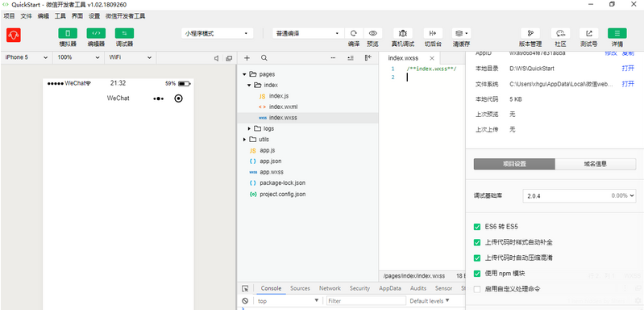Clear the console with the ban icon
Image resolution: width=644 pixels, height=310 pixels.
point(245,301)
